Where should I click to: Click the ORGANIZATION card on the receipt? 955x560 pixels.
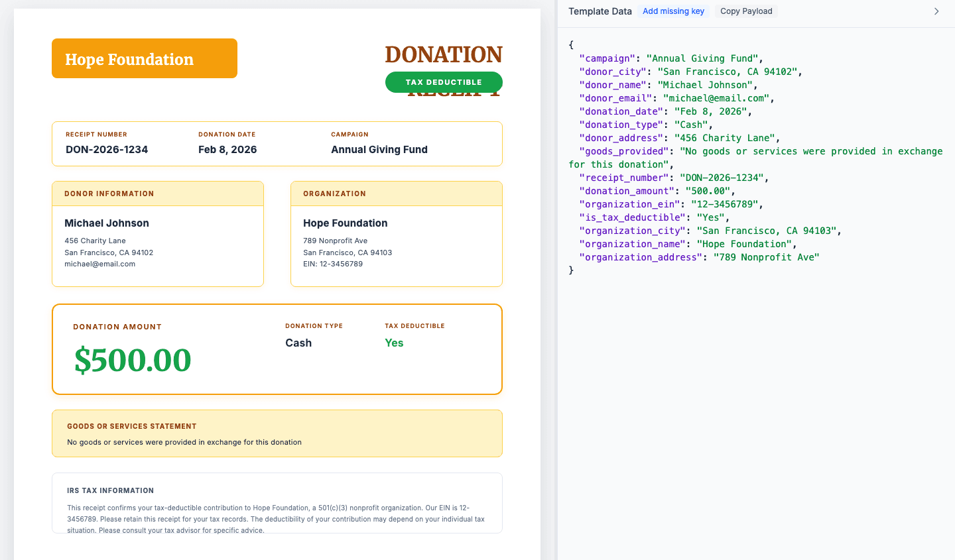pos(396,234)
